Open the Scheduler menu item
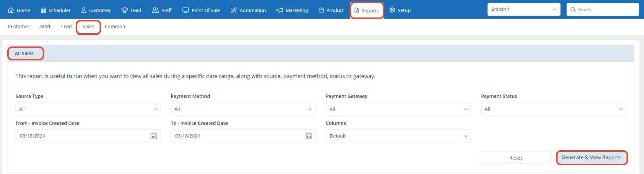 point(55,10)
